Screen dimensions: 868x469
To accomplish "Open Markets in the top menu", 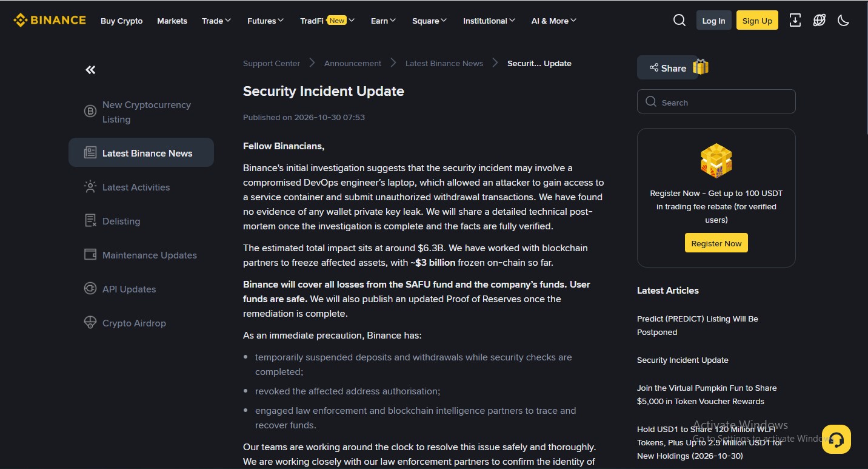I will 172,21.
